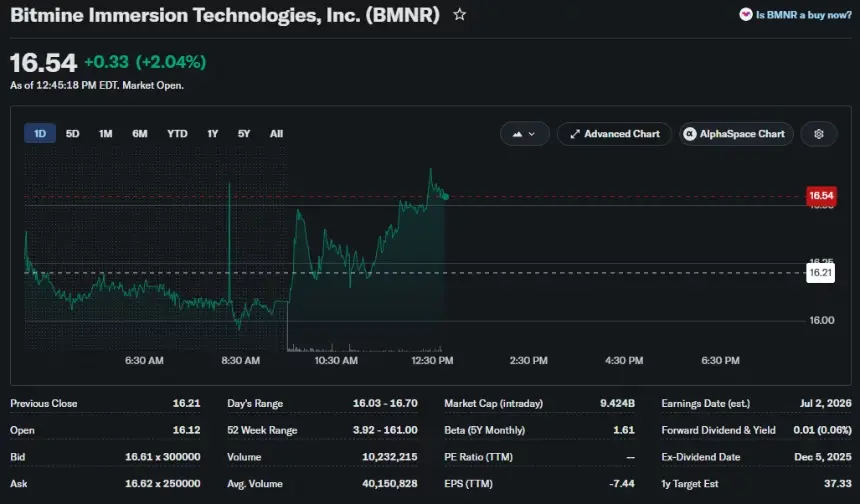Screen dimensions: 860x504
Task: Click the Bitmine Immersion Technologies title
Action: pyautogui.click(x=225, y=15)
